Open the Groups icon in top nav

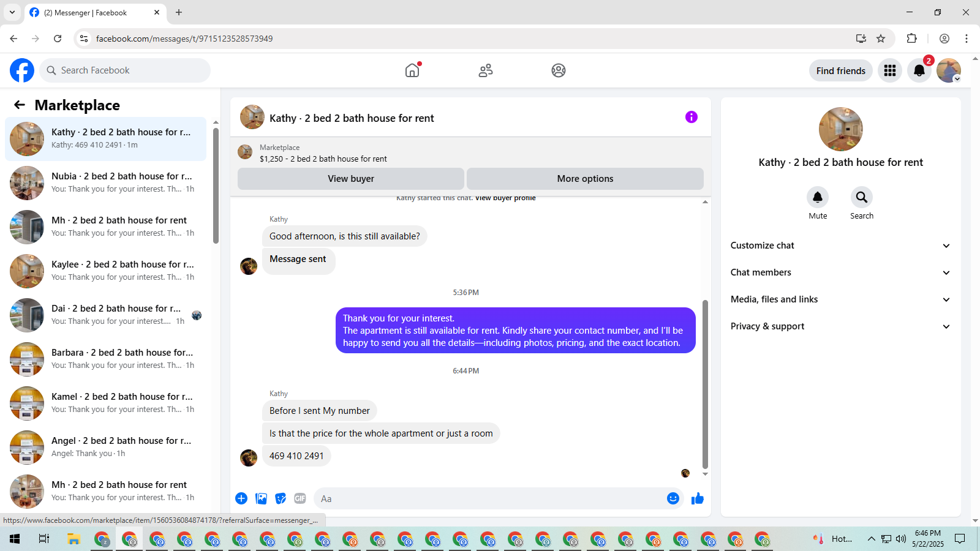[559, 70]
